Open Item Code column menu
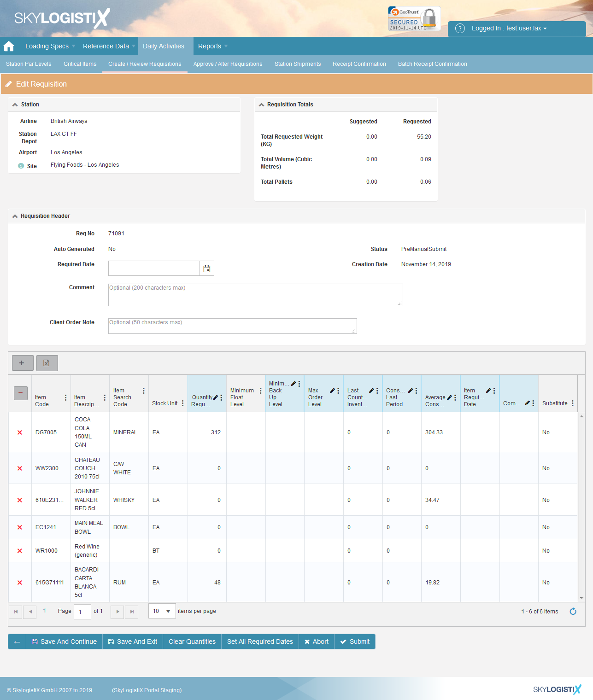Screen dimensions: 593x700 (65, 397)
